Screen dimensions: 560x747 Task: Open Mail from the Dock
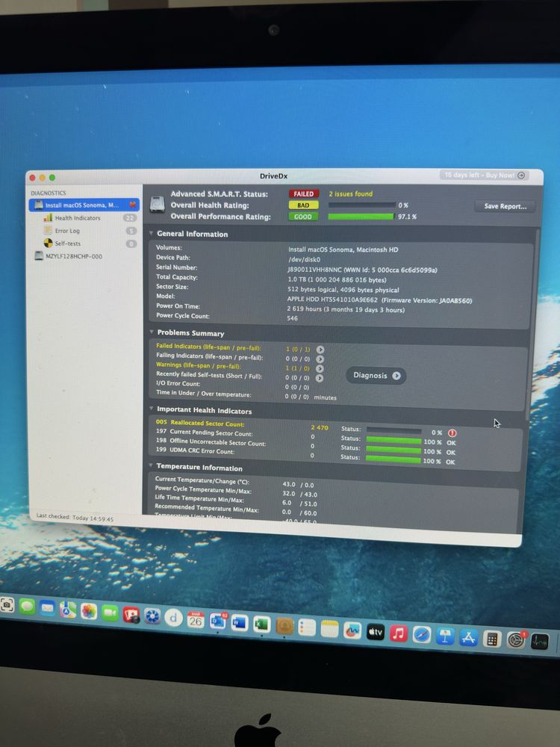(x=47, y=608)
